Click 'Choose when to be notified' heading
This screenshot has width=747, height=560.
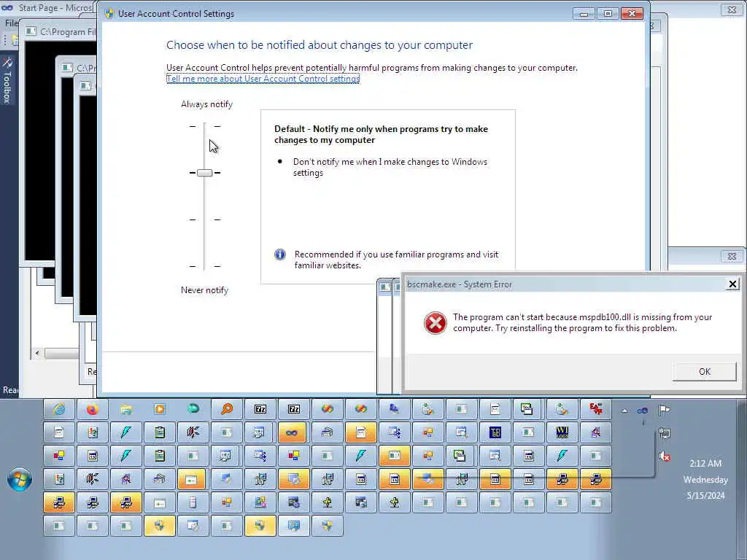[320, 44]
